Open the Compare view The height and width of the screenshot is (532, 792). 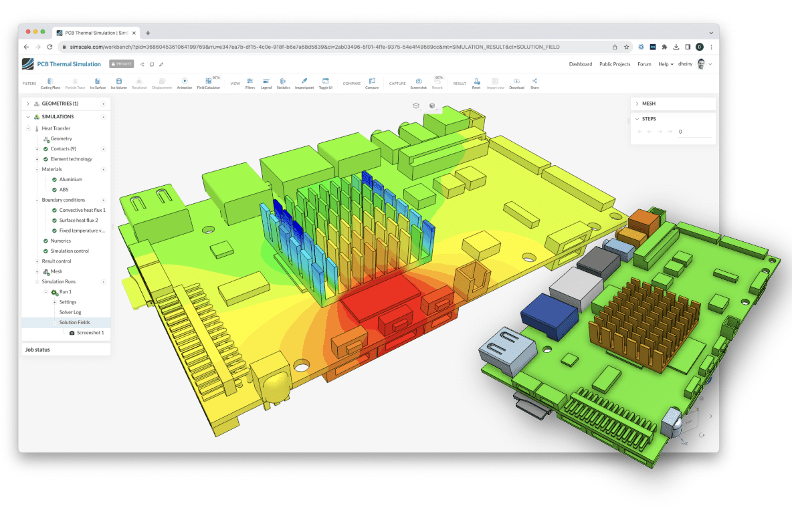pyautogui.click(x=372, y=84)
